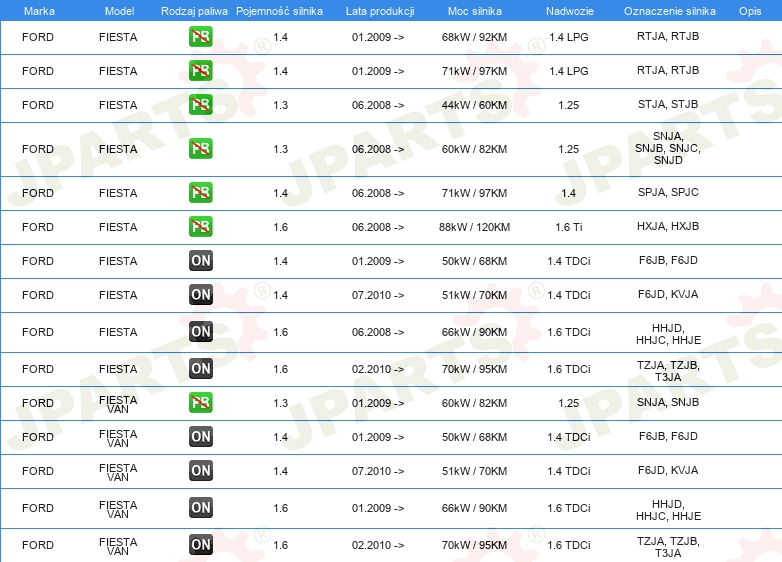Click FORD in the SPJA, SPJC row
Screen dimensions: 782x562
click(x=38, y=193)
